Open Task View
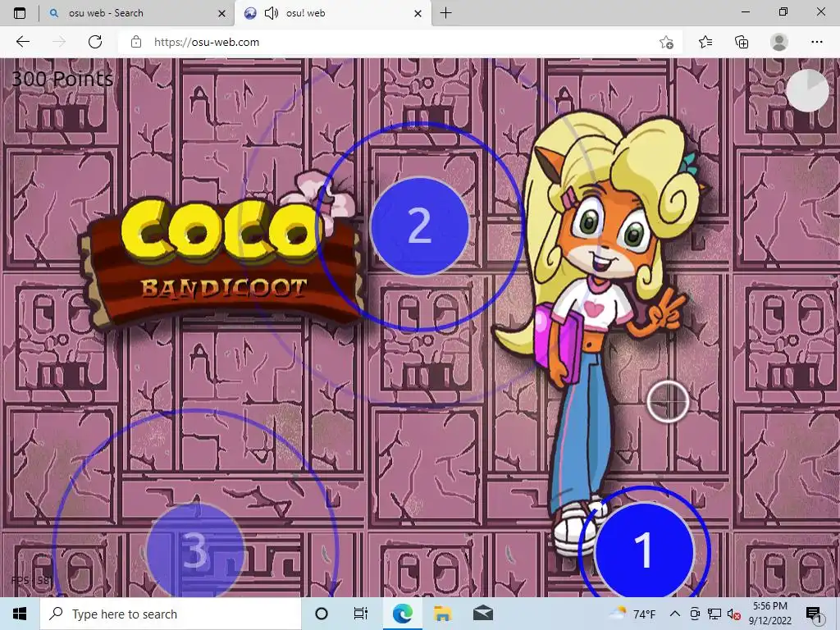840x630 pixels. coord(361,614)
